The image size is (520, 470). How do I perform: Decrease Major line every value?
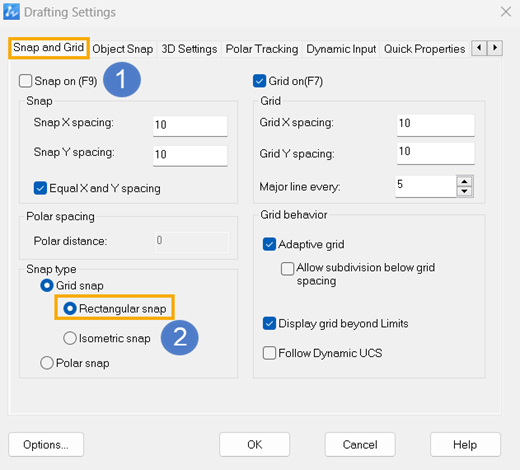click(x=464, y=191)
